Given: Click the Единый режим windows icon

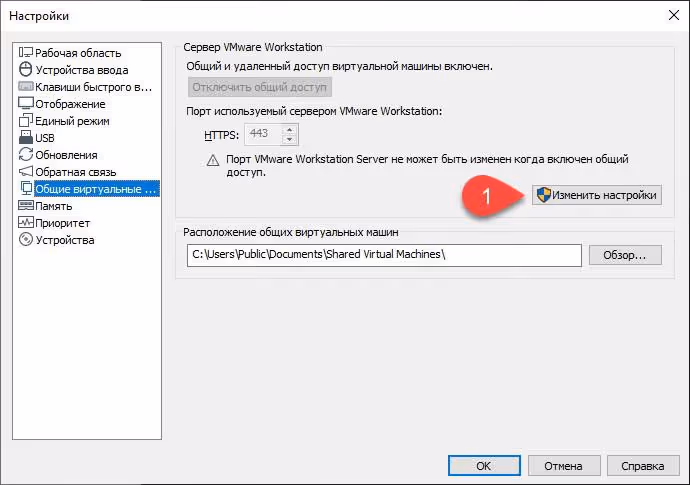Looking at the screenshot, I should [26, 120].
